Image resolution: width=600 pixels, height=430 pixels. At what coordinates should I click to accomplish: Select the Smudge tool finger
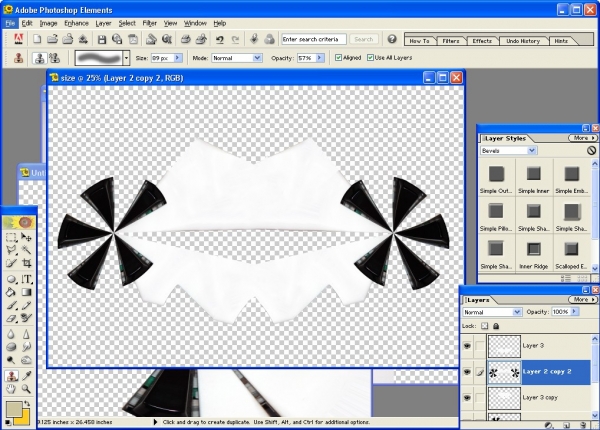point(26,347)
